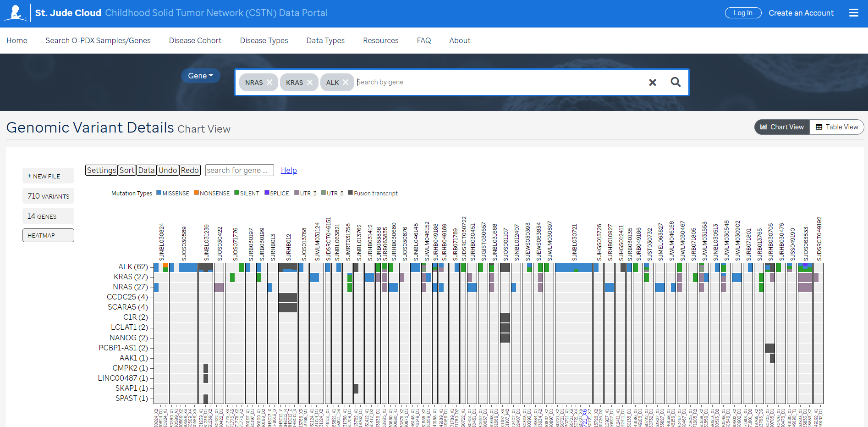Viewport: 868px width, 427px height.
Task: Toggle SILENT mutation legend swatch
Action: [237, 193]
